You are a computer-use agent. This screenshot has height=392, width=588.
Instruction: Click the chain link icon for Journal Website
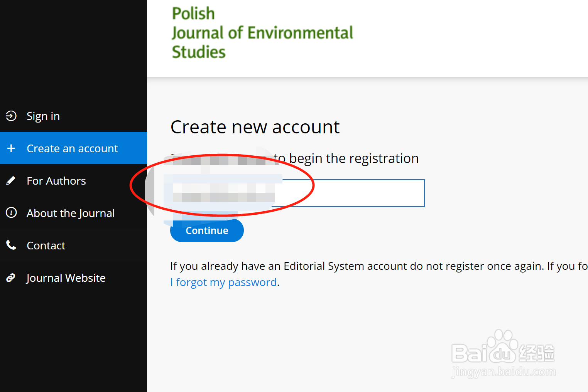[x=11, y=278]
